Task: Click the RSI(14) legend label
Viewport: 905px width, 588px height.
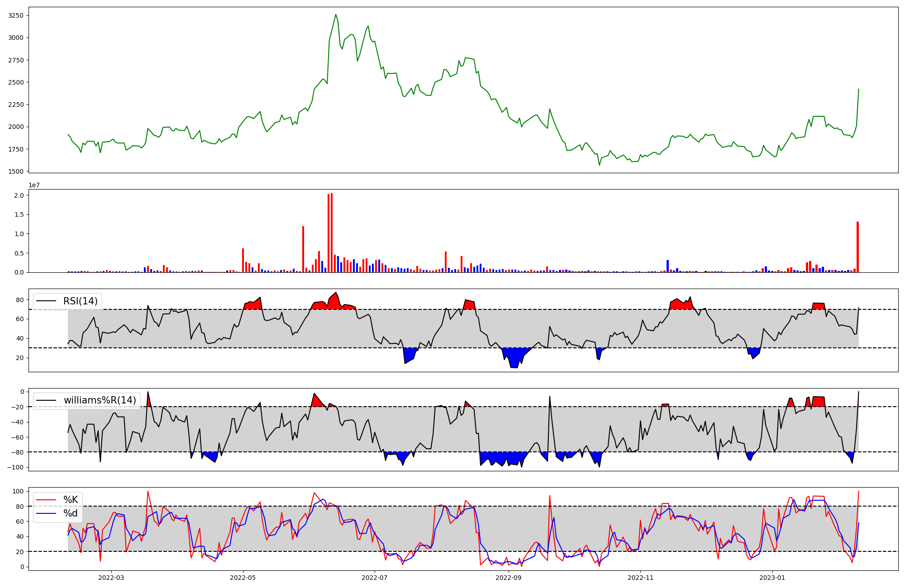Action: point(80,301)
